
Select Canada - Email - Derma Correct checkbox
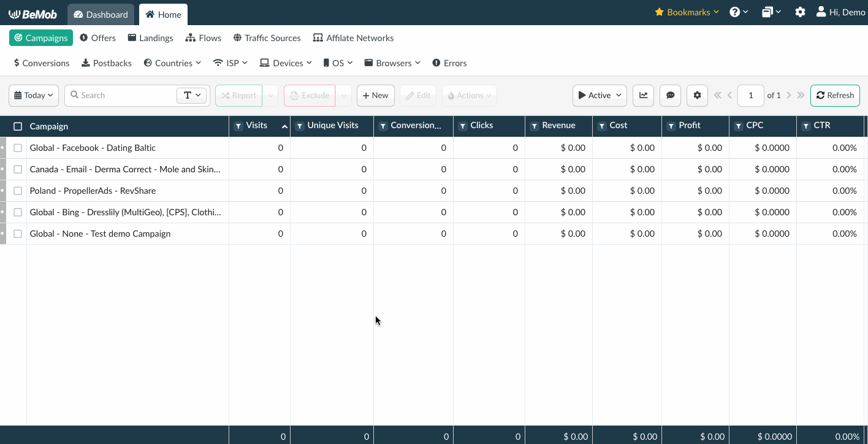[x=18, y=169]
